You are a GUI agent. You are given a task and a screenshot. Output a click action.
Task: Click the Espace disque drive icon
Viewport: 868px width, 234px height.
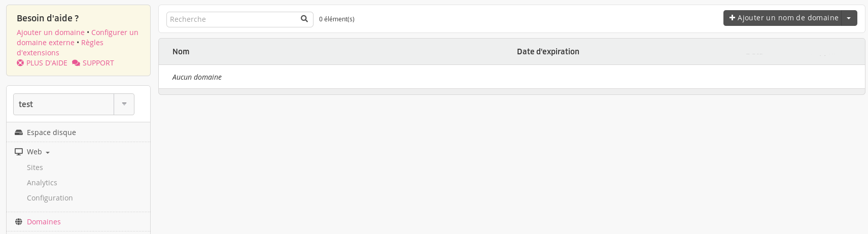click(19, 132)
